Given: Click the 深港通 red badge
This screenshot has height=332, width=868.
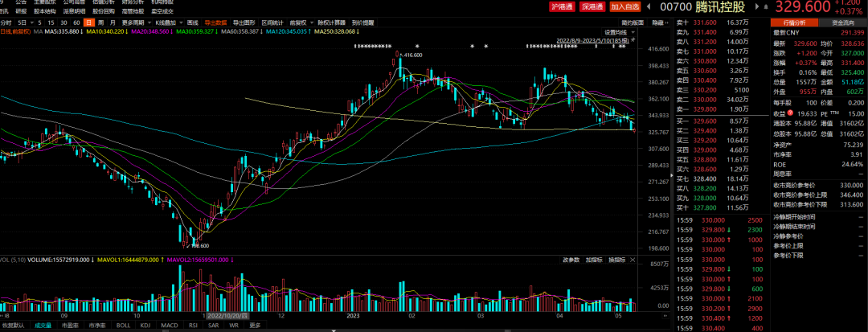Looking at the screenshot, I should pyautogui.click(x=592, y=7).
